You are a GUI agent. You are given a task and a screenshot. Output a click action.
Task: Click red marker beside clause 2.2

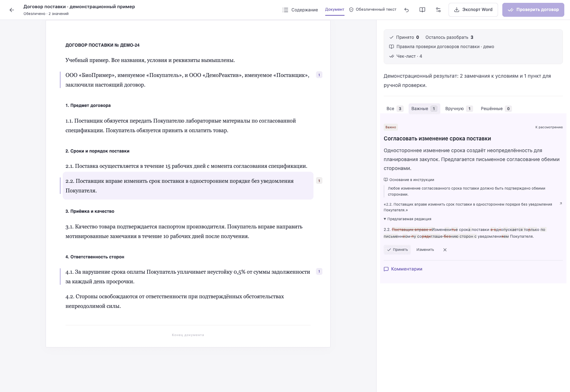(319, 181)
